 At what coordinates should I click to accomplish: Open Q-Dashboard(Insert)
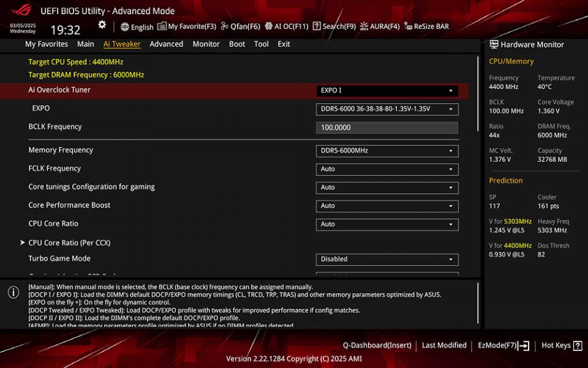point(377,345)
